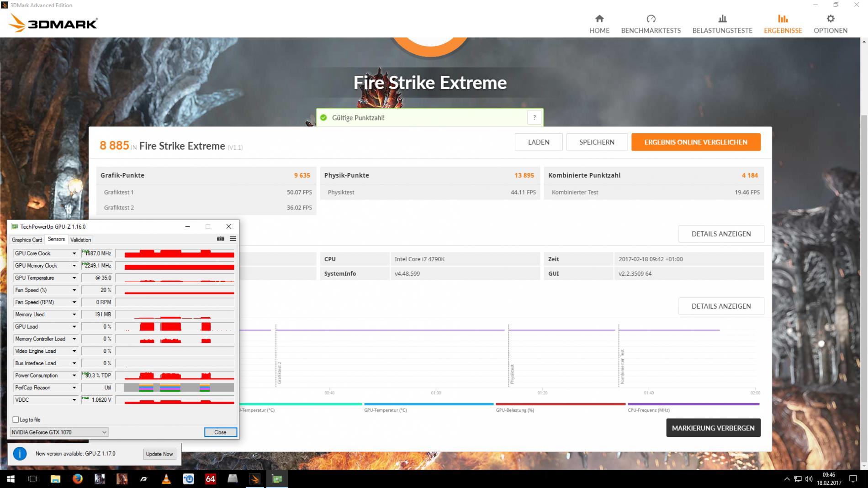Screen dimensions: 868x488
Task: Click Details Anzeigen next to the CPU info
Action: click(721, 234)
